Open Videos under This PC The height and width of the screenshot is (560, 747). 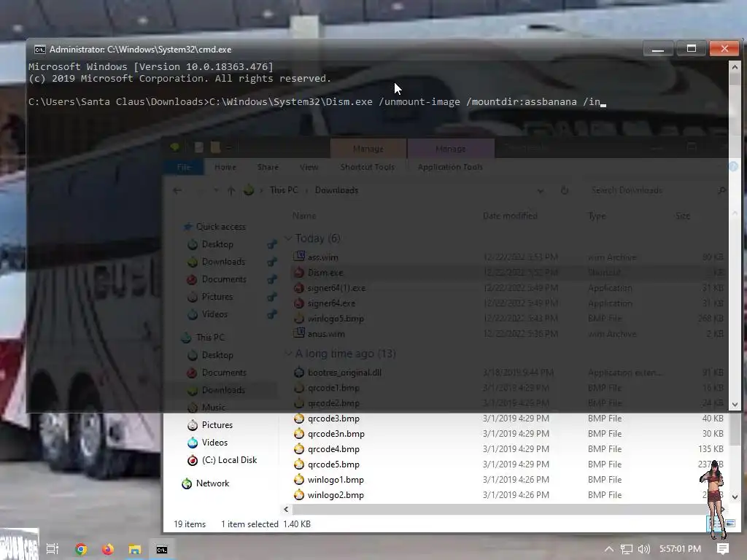pos(214,443)
